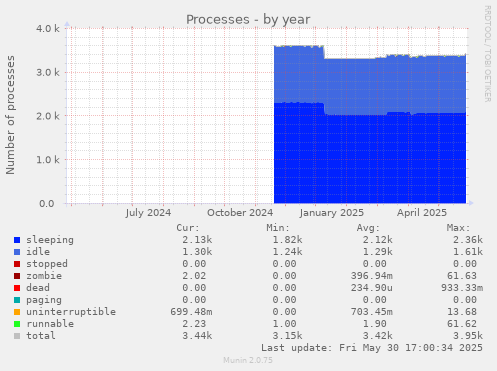The height and width of the screenshot is (371, 497).
Task: Click idle minimum value 1.24k
Action: tap(287, 252)
